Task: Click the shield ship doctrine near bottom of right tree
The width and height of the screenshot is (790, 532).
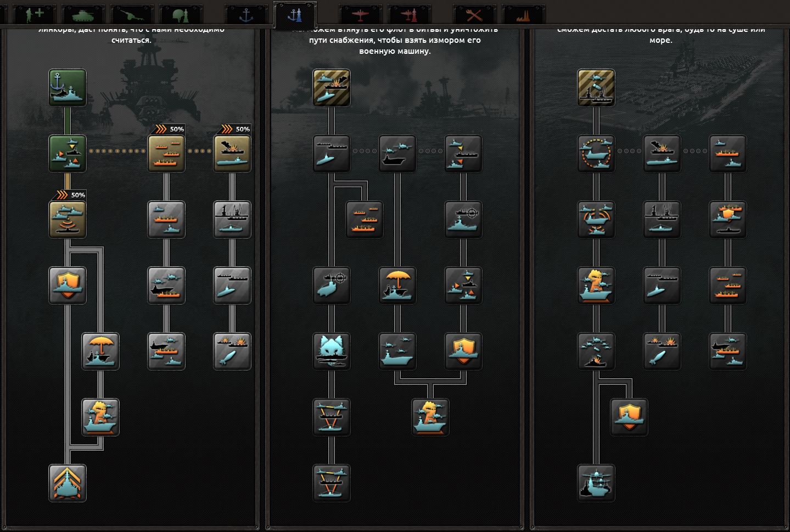Action: click(629, 417)
